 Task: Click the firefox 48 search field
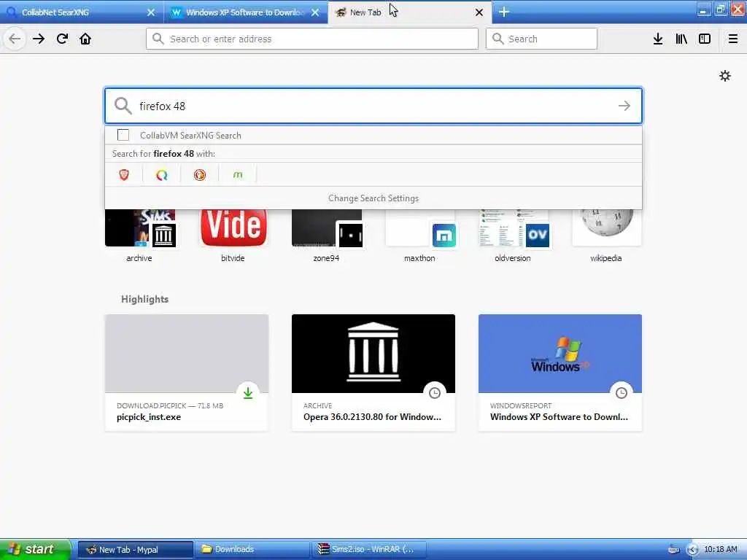pos(373,106)
